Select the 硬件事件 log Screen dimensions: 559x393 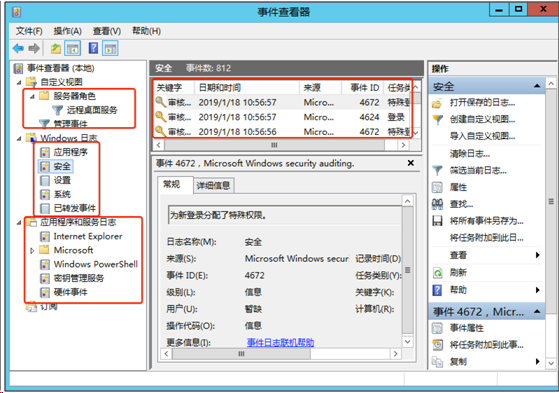(70, 293)
